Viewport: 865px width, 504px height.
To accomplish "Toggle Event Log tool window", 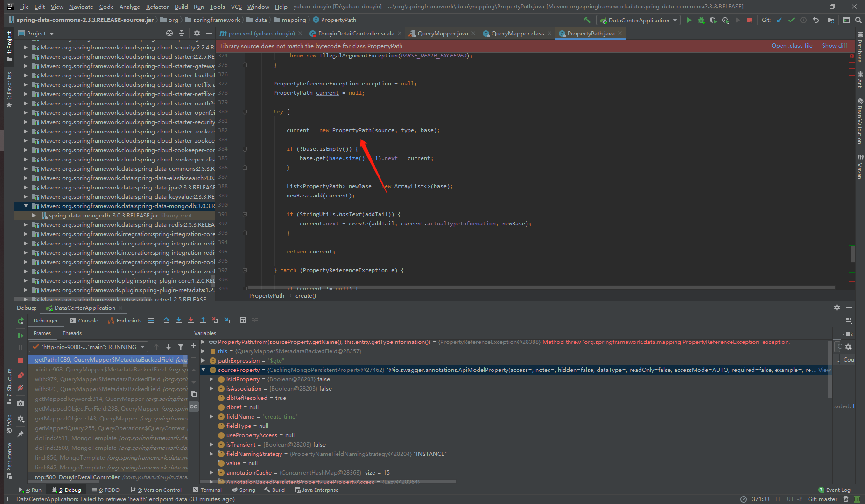I will [x=835, y=490].
